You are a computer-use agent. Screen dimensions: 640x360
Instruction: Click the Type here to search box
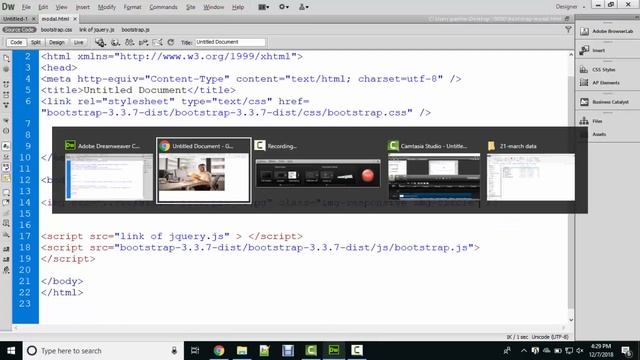[103, 351]
